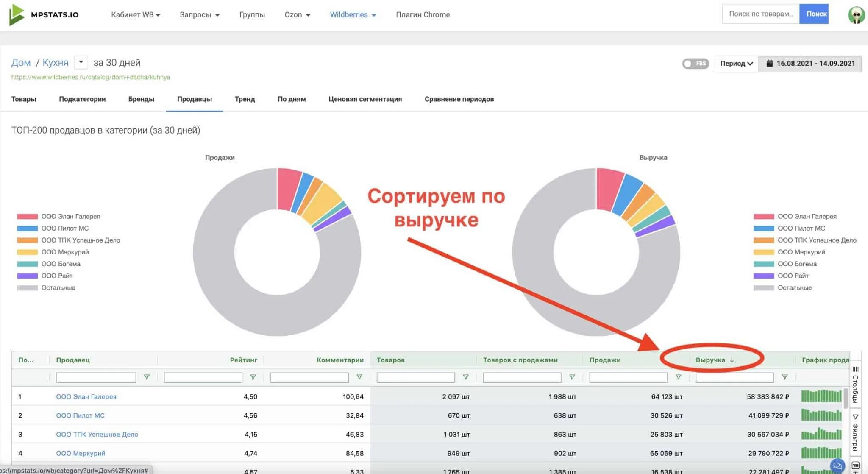Switch to the Бренды tab

pyautogui.click(x=141, y=99)
